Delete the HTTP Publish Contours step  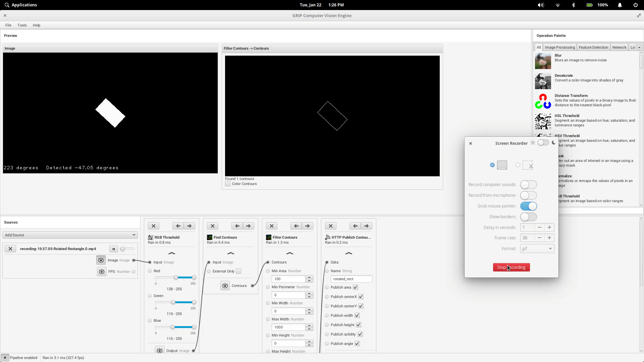(x=331, y=226)
